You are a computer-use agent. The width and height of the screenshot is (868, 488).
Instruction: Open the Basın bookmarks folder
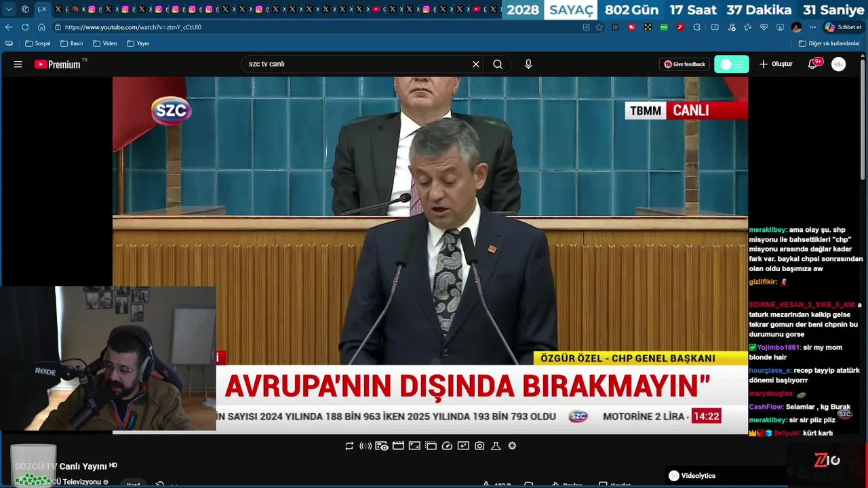71,43
